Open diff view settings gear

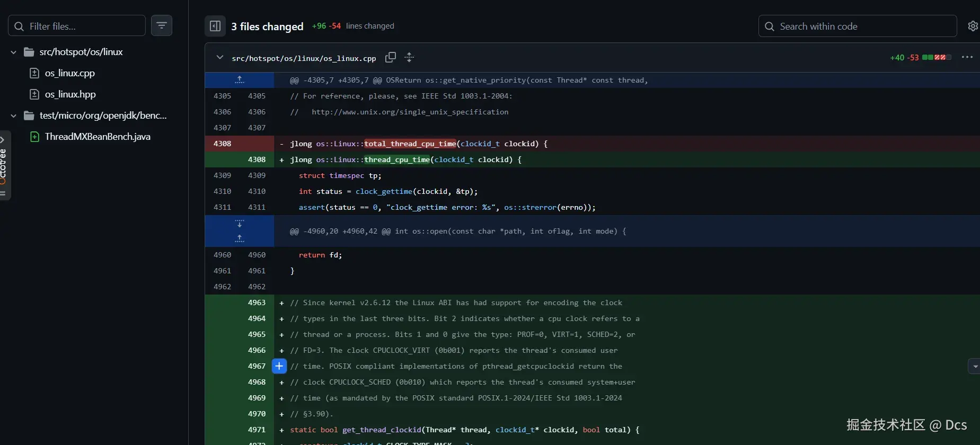973,26
